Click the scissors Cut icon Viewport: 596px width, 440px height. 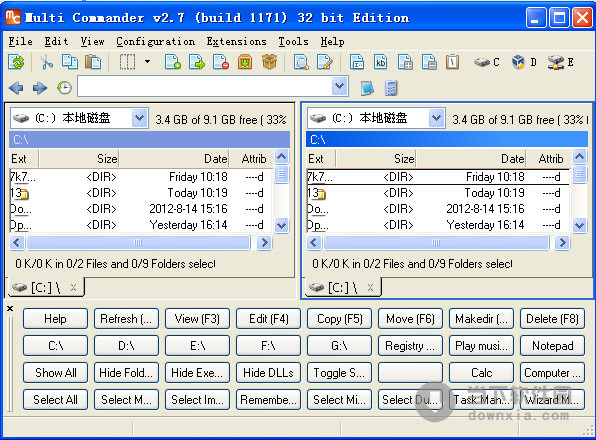pos(47,62)
